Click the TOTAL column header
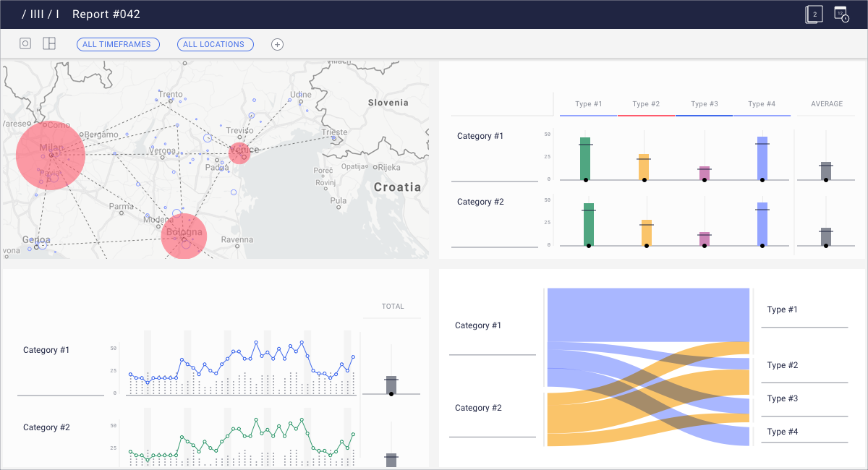Screen dimensions: 868x470 point(393,307)
